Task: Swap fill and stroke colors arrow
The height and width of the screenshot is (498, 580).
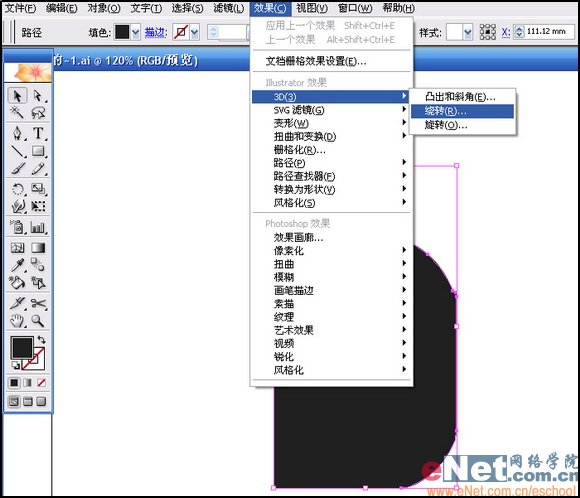Action: pos(41,340)
